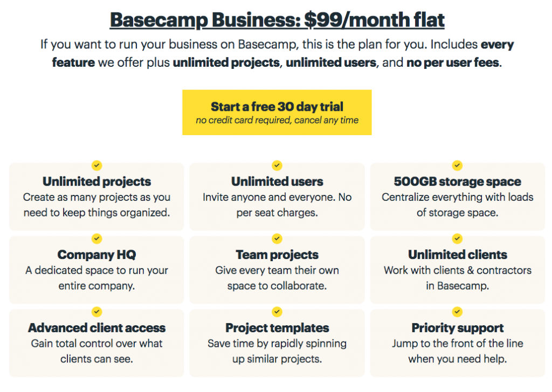Image resolution: width=552 pixels, height=392 pixels.
Task: Click checkmark icon above Team projects
Action: point(277,239)
